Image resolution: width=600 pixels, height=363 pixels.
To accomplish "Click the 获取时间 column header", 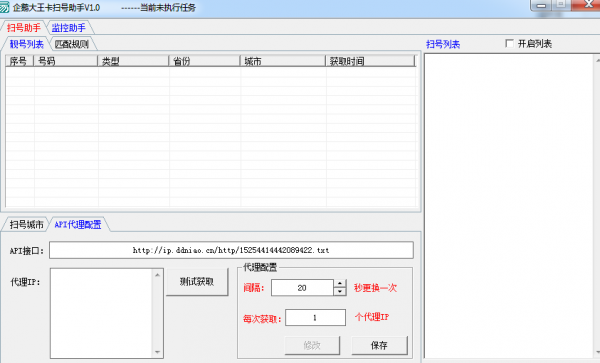I will point(370,61).
